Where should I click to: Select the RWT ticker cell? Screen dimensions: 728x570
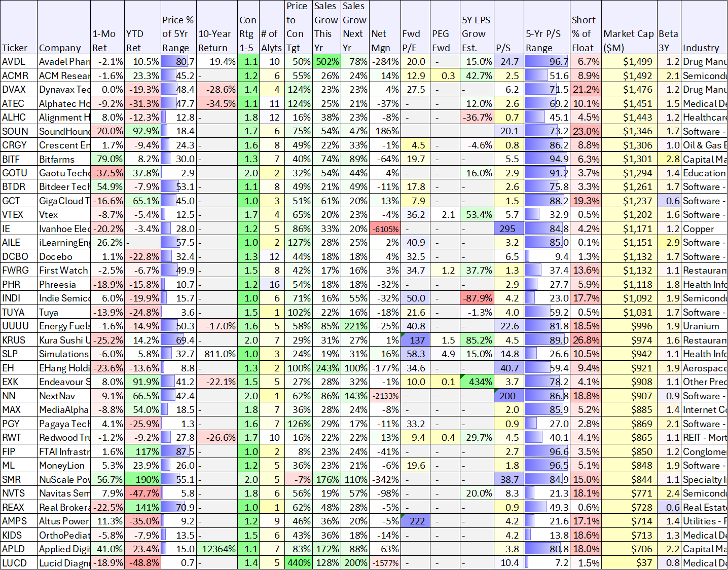(19, 438)
